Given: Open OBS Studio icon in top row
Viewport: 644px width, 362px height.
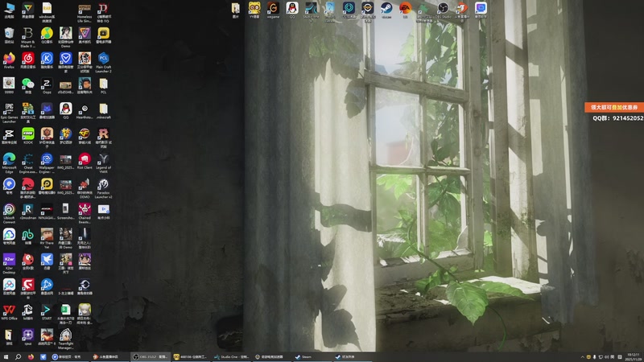Looking at the screenshot, I should pyautogui.click(x=443, y=10).
